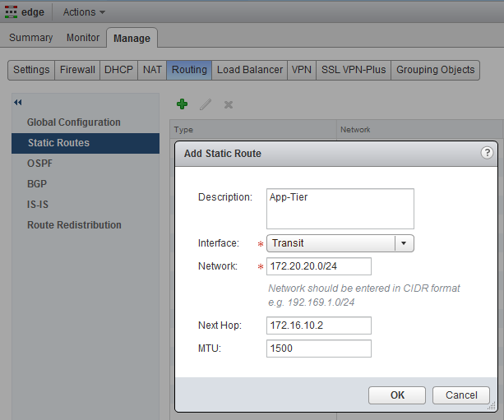504x420 pixels.
Task: Expand the Interface dropdown arrow
Action: click(x=404, y=243)
